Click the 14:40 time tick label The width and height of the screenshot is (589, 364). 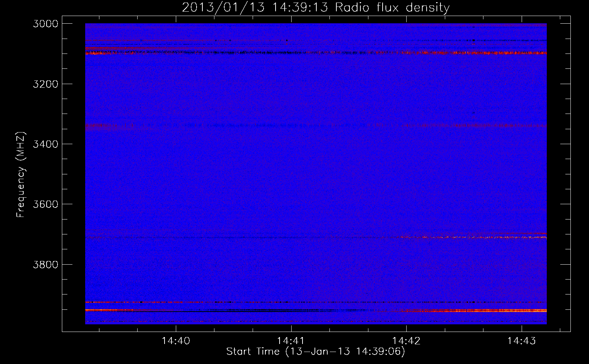click(x=176, y=341)
